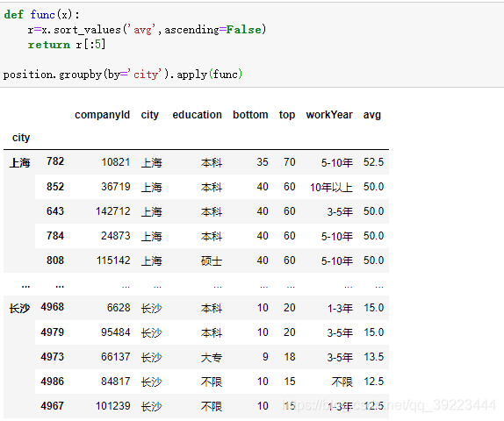Click bottom value 9
The width and height of the screenshot is (504, 421).
(x=265, y=357)
